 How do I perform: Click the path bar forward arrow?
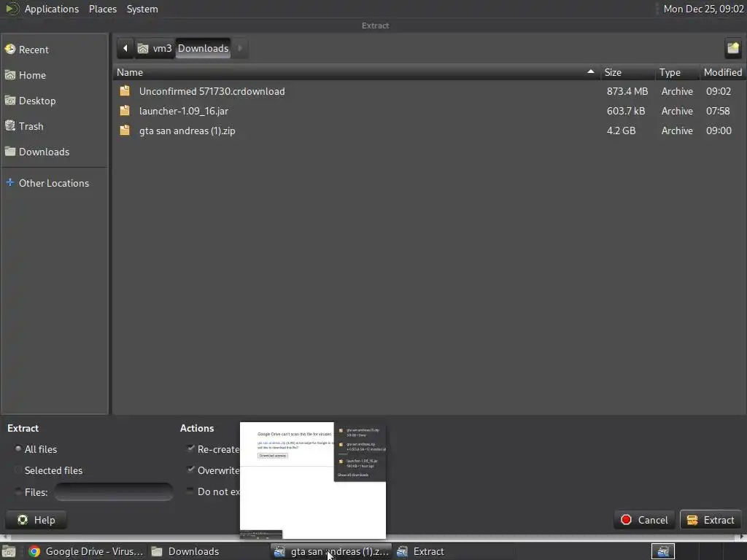click(x=239, y=48)
